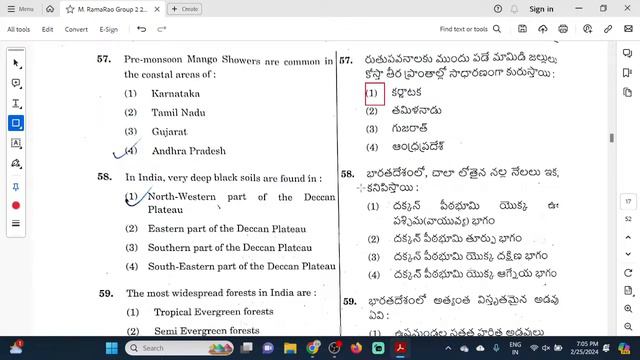Click "Eastern part of the Deccan Plateau"
Screen dimensions: 640x360
(227, 229)
